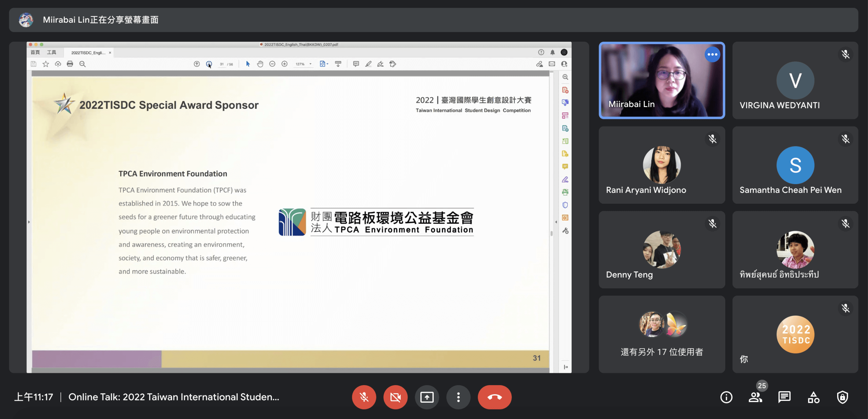Image resolution: width=868 pixels, height=419 pixels.
Task: Open the activities shapes icon
Action: 813,397
